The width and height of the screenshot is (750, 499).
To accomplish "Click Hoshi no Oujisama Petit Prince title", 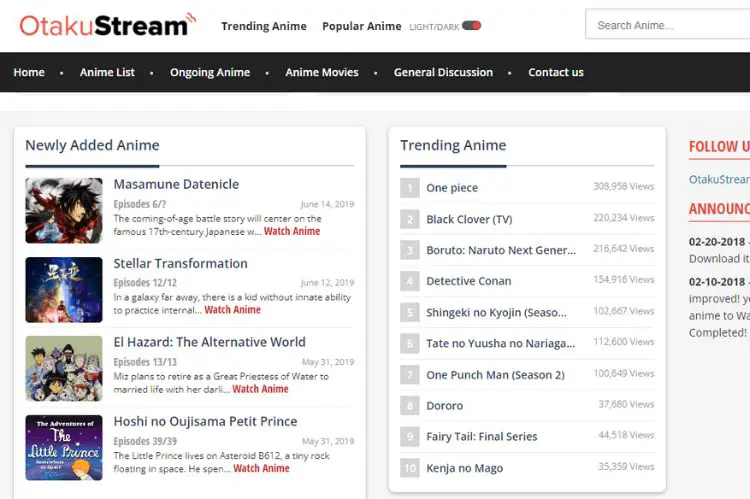I will point(205,421).
